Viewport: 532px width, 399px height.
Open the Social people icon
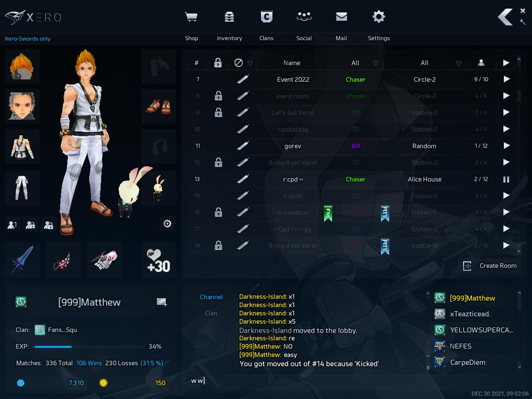[x=304, y=18]
